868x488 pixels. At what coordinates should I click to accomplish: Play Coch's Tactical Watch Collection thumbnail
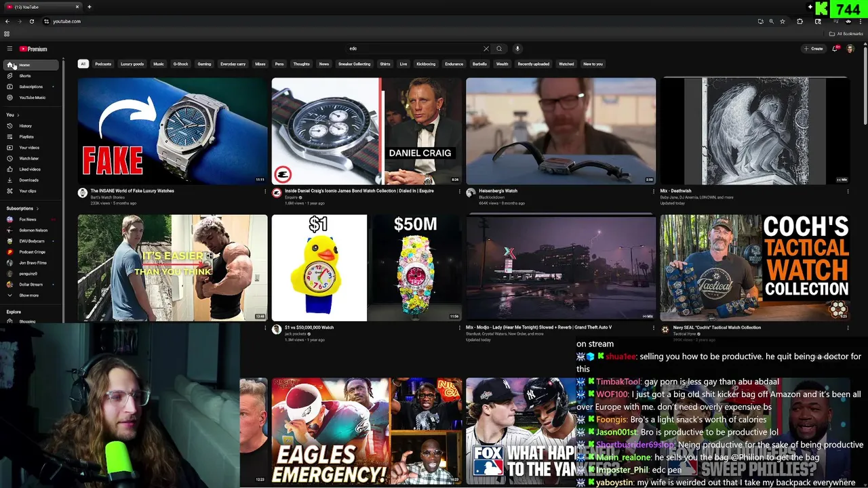point(755,268)
